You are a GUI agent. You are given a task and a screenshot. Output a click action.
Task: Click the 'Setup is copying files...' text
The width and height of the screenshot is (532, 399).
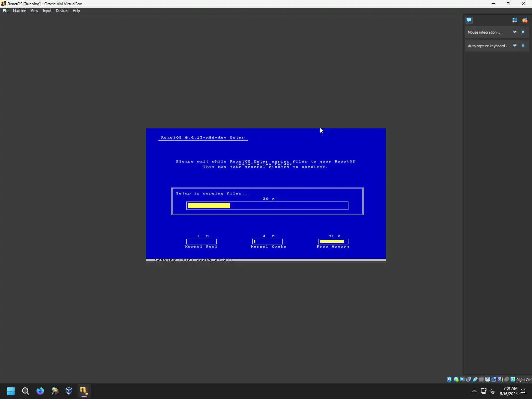[x=213, y=193]
